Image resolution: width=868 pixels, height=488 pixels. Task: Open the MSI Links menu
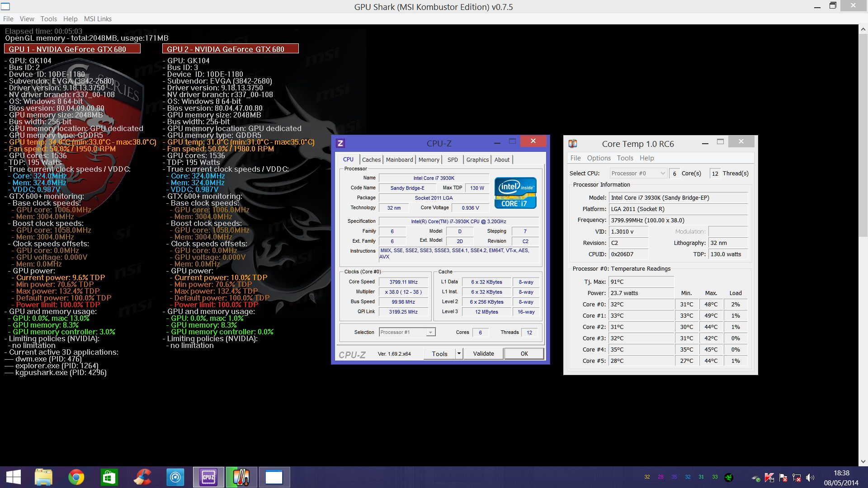point(98,19)
